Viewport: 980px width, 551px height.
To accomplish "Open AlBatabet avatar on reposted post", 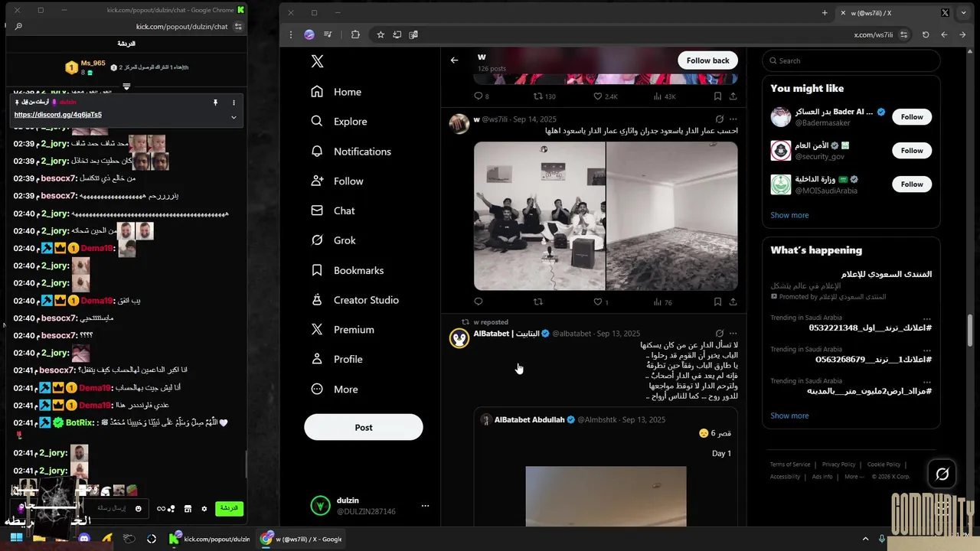I will (x=459, y=338).
